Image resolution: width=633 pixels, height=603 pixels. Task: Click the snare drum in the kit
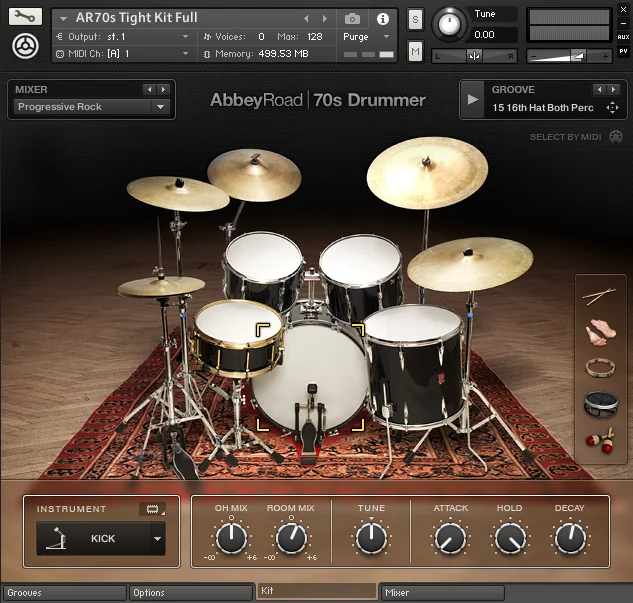[x=236, y=338]
